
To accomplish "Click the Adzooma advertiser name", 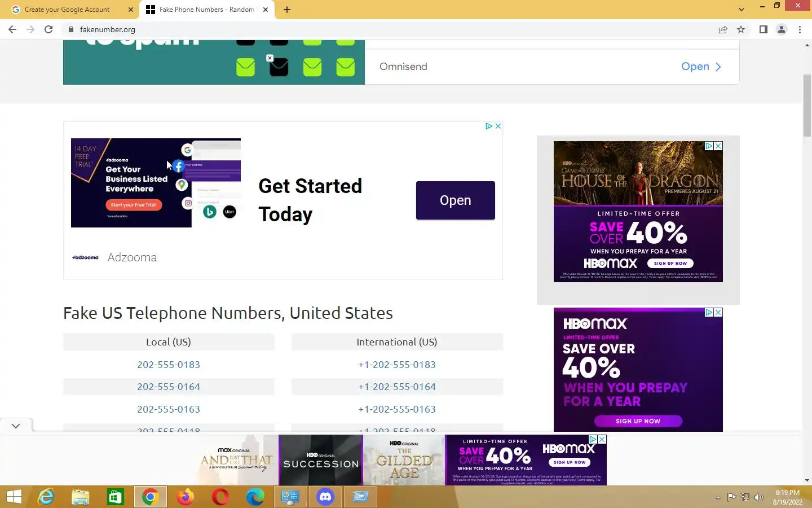I will point(132,257).
